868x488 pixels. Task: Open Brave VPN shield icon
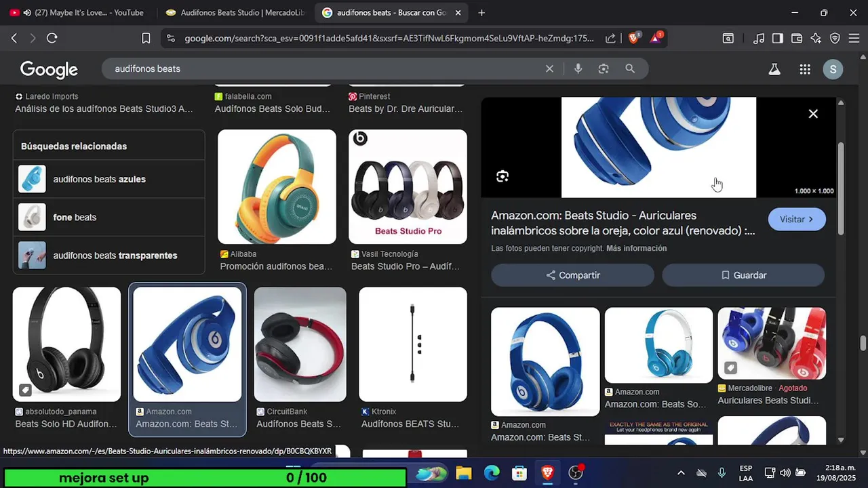pos(835,39)
